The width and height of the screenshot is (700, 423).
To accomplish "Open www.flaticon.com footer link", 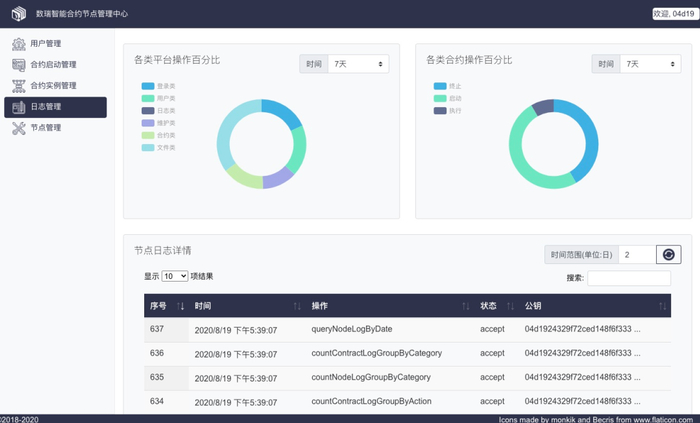I will pyautogui.click(x=663, y=419).
